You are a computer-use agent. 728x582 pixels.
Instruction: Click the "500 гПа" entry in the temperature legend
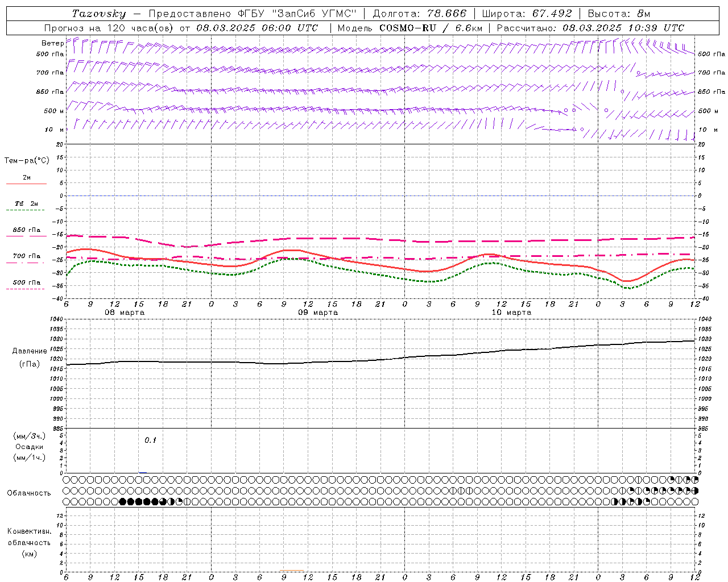pos(26,282)
